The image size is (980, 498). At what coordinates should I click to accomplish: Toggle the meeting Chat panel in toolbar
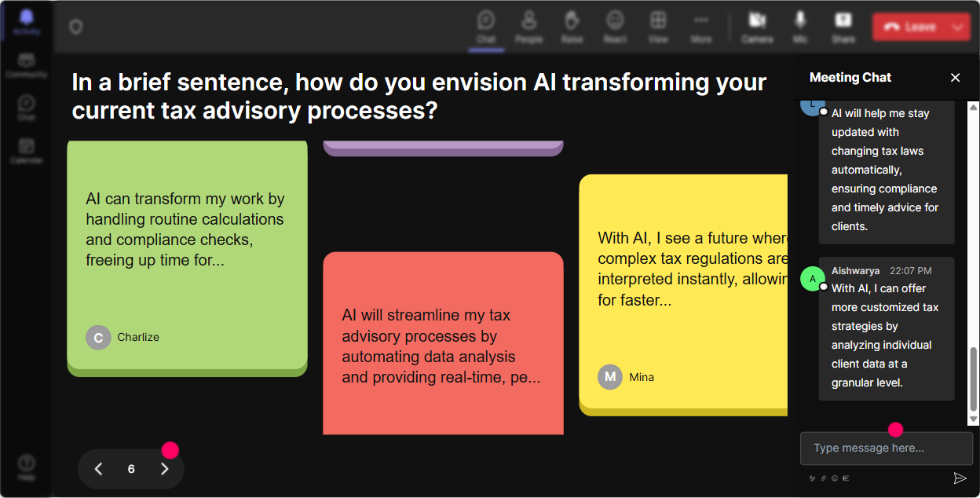486,26
